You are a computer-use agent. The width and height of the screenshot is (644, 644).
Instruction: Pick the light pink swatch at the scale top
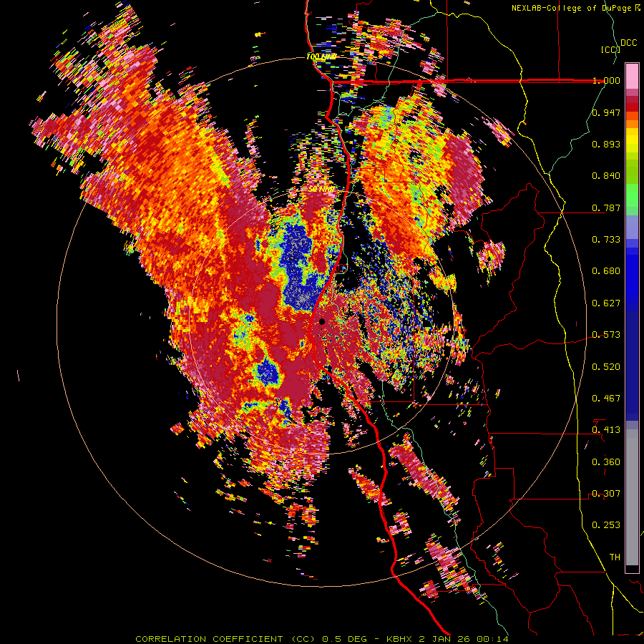point(632,76)
